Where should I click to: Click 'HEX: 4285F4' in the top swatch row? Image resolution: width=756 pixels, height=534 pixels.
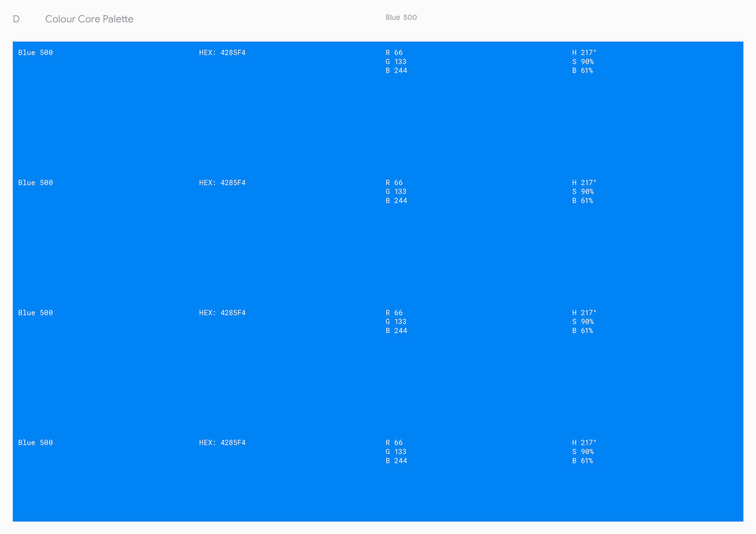click(x=222, y=53)
